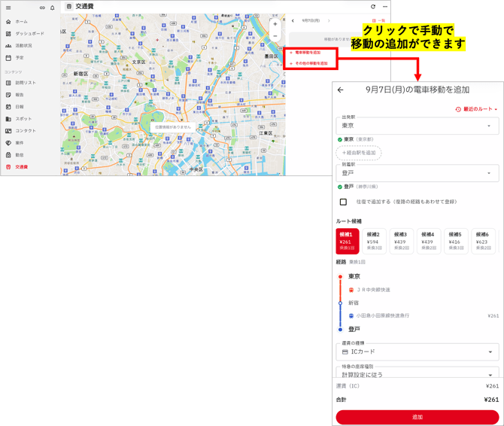Open the hamburger menu icon
504x426 pixels.
pyautogui.click(x=8, y=8)
